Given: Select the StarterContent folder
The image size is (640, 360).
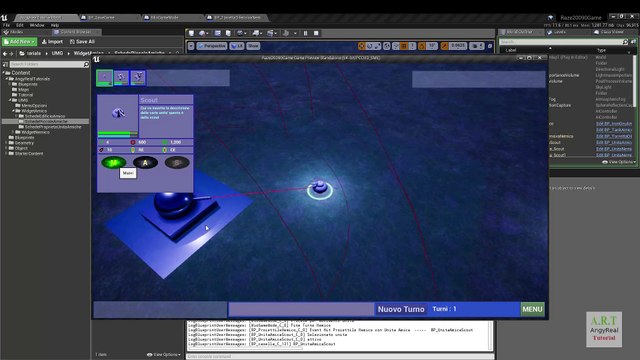Looking at the screenshot, I should (x=26, y=153).
